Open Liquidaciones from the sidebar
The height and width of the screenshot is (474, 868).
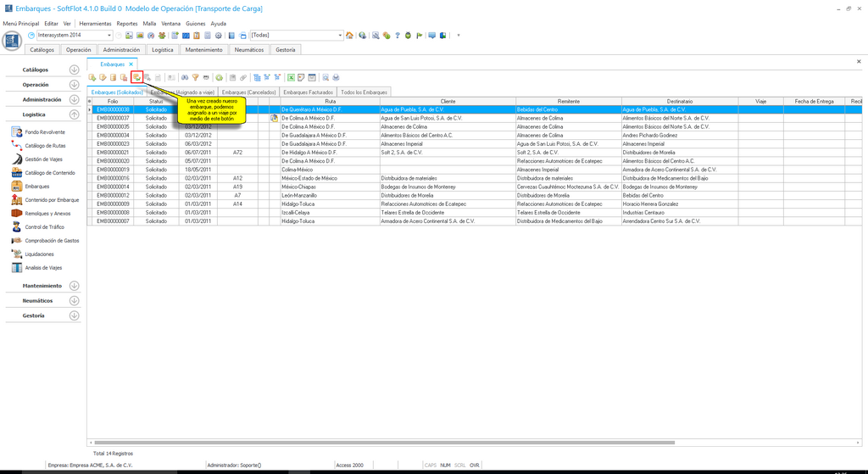[39, 254]
